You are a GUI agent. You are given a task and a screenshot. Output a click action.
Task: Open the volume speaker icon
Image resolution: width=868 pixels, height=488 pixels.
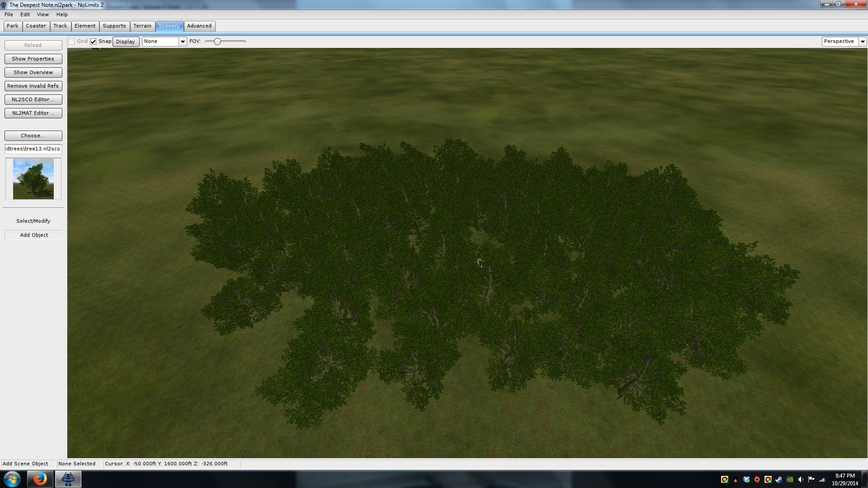801,479
